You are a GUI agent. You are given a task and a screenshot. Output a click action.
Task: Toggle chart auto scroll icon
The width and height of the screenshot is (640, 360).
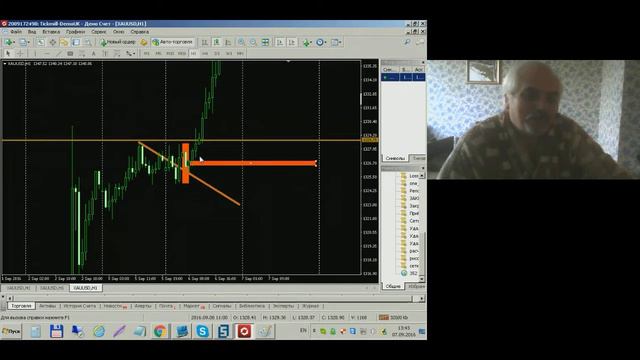280,42
